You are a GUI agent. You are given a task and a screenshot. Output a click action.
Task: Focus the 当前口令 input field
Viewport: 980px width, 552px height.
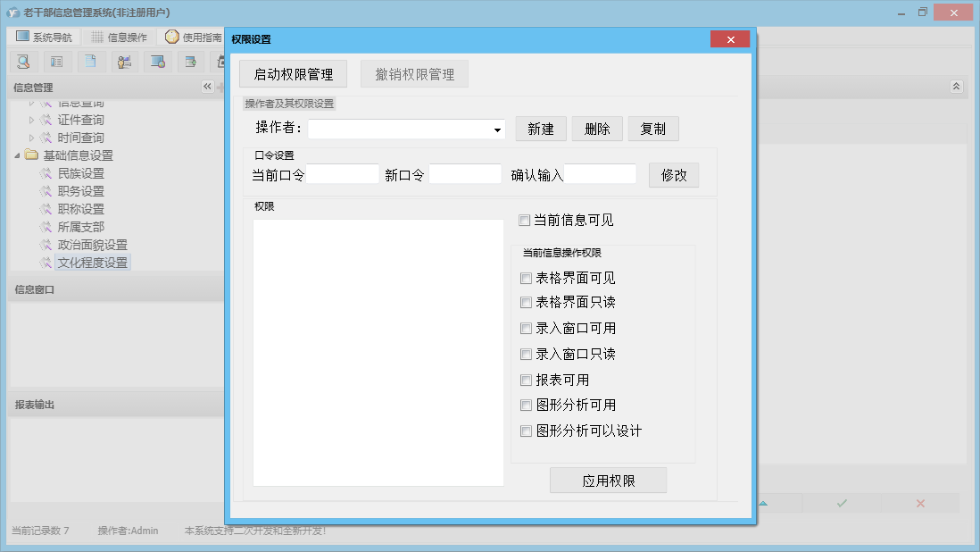(343, 174)
